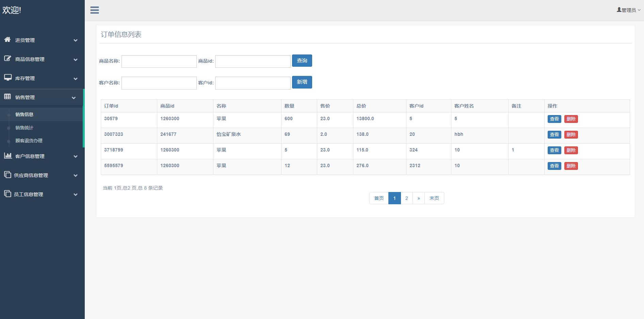View order 30579 with 查看 button

pyautogui.click(x=554, y=119)
